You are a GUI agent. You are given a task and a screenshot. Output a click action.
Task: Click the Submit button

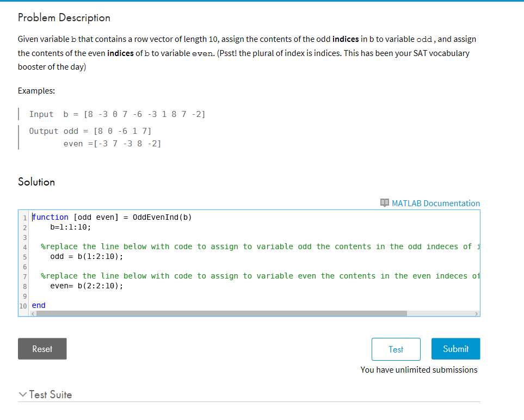click(x=455, y=349)
